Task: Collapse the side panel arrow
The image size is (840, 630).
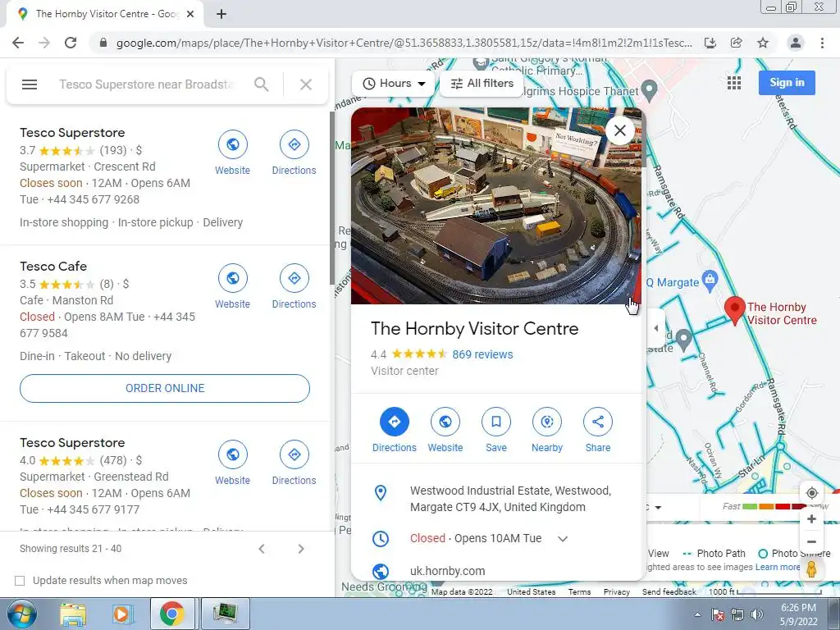Action: 656,328
